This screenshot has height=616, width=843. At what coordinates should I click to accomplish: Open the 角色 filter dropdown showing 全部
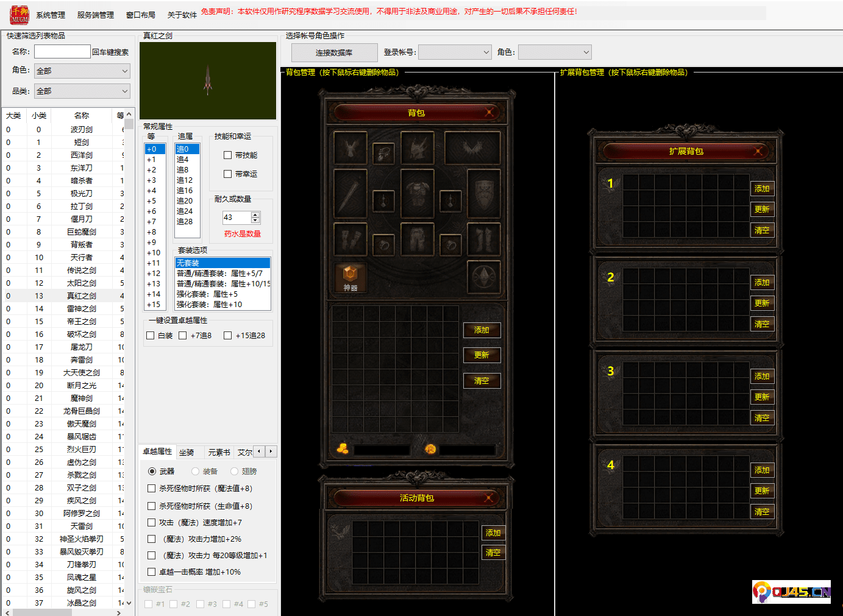[82, 71]
